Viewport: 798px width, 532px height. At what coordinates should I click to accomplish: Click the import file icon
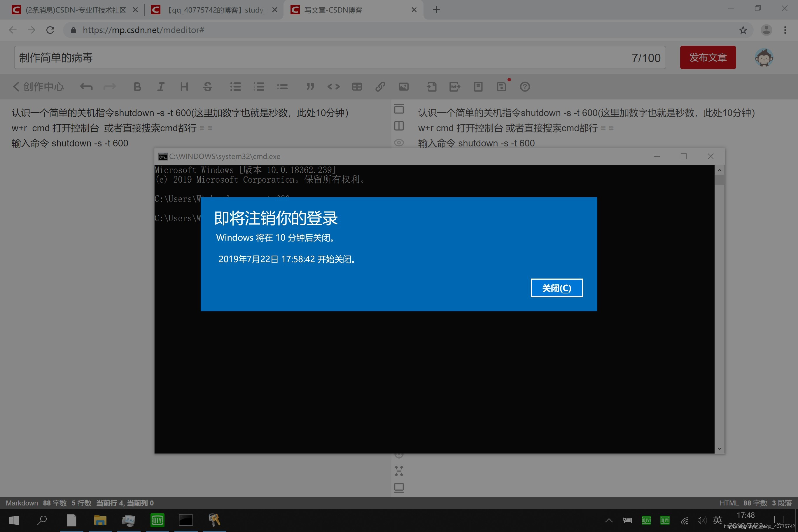point(432,87)
